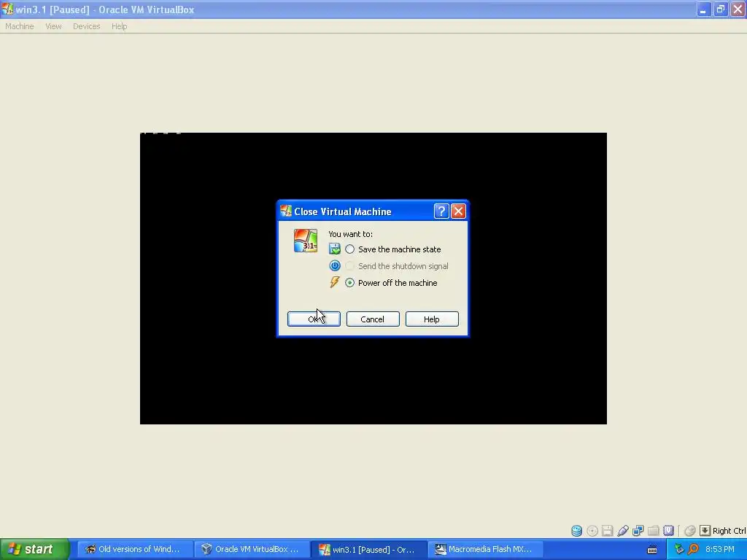
Task: Switch to Old versions of Wind... taskbar window
Action: coord(134,549)
